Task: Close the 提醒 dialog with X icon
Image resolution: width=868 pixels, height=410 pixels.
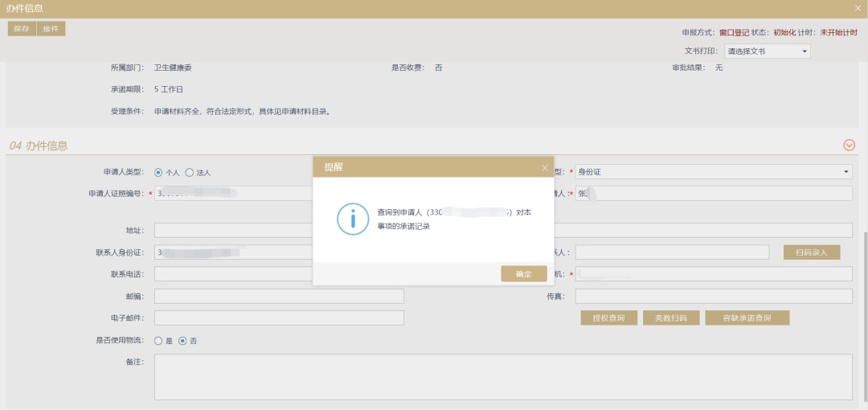Action: (544, 167)
